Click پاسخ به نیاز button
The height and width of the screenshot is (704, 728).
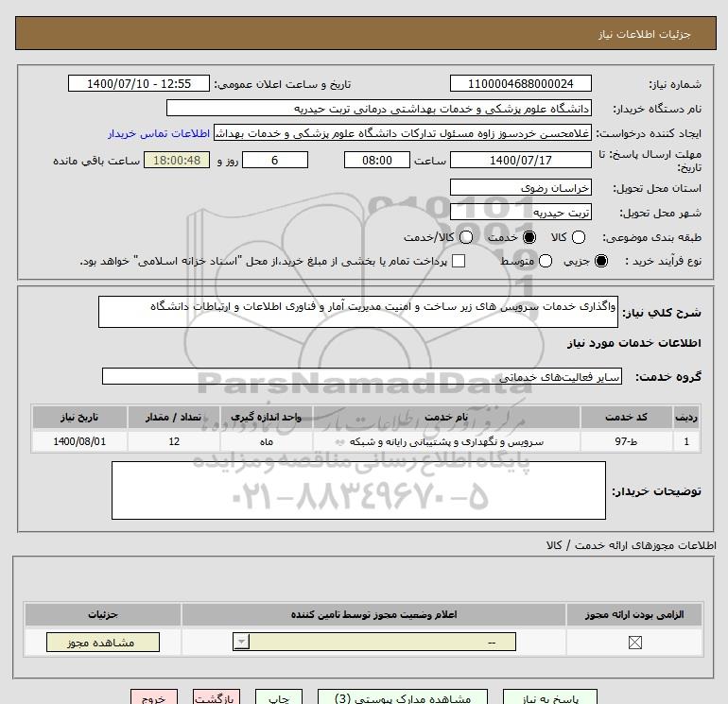(550, 697)
